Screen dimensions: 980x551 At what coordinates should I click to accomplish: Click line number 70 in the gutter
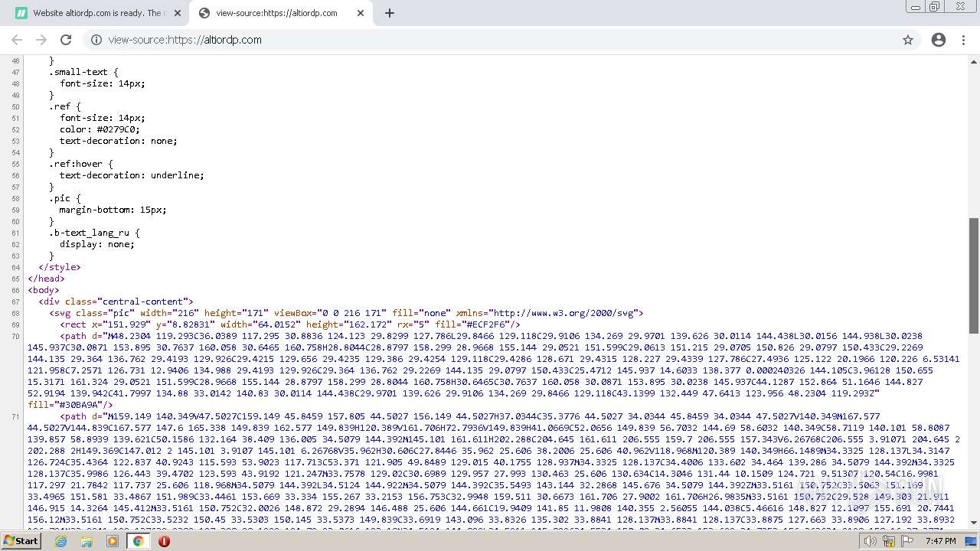click(x=16, y=336)
